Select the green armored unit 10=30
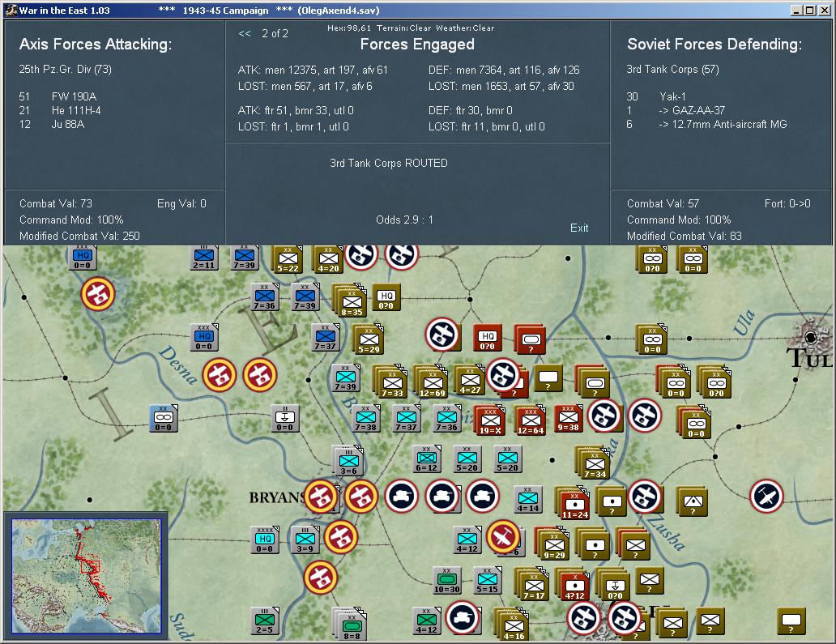836x644 pixels. pos(447,581)
